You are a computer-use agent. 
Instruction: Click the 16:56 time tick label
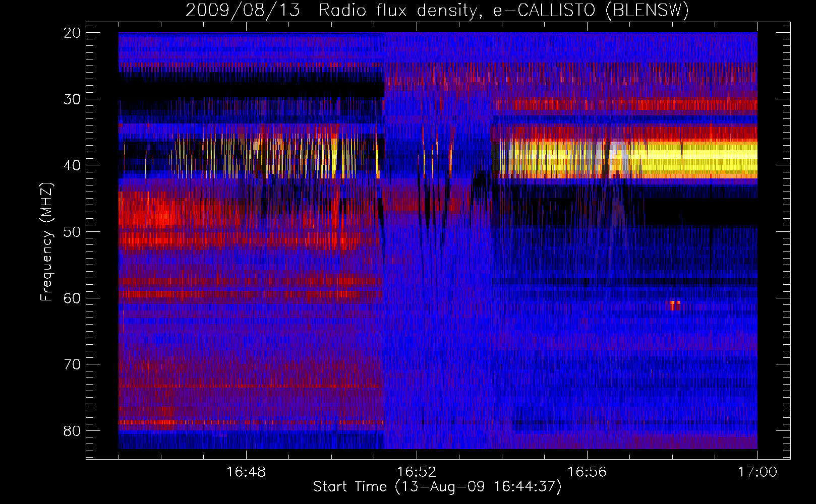coord(587,472)
